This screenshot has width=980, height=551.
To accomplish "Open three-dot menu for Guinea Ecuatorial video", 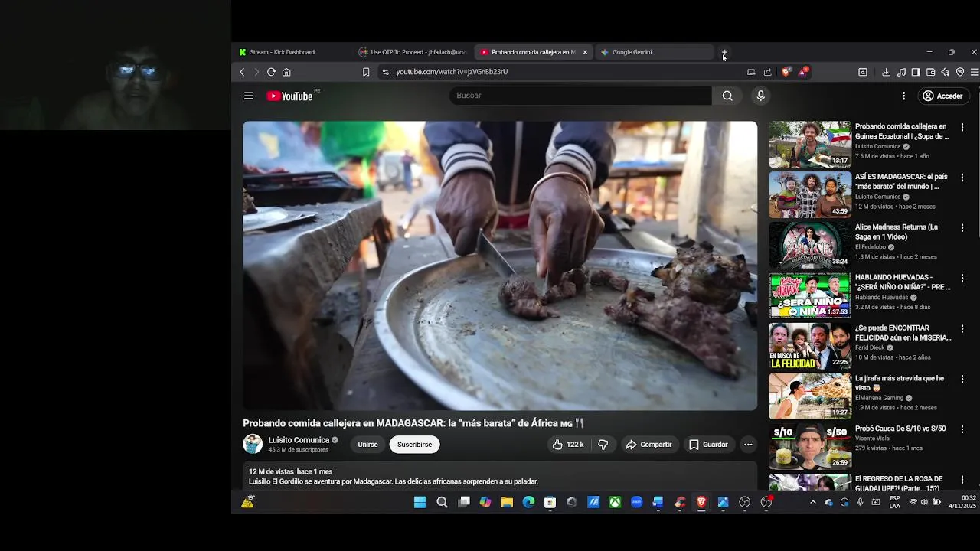I will (962, 127).
